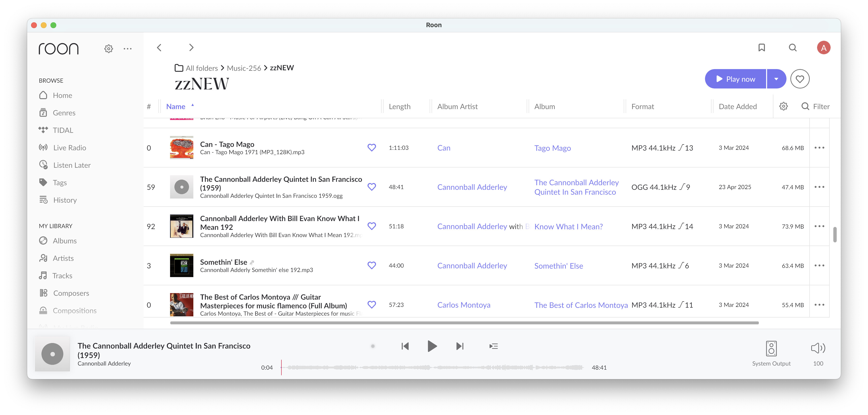Open the History sidebar item
This screenshot has height=415, width=868.
pyautogui.click(x=58, y=200)
